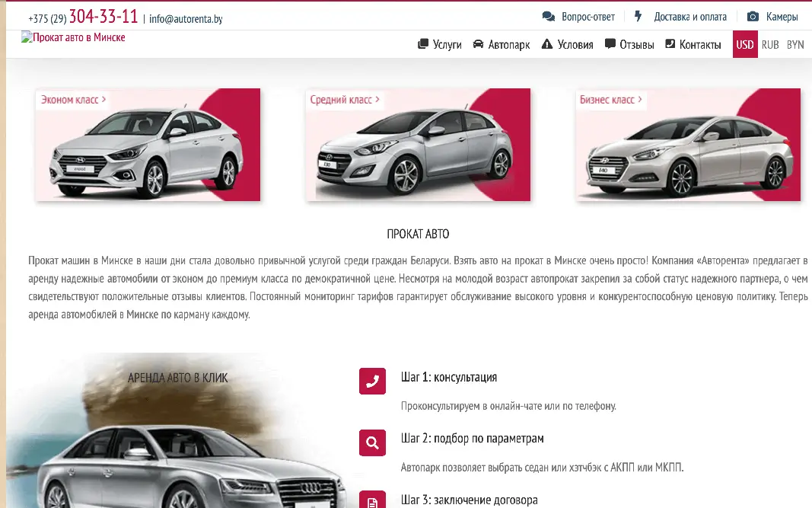Switch currency to USD

pyautogui.click(x=745, y=45)
